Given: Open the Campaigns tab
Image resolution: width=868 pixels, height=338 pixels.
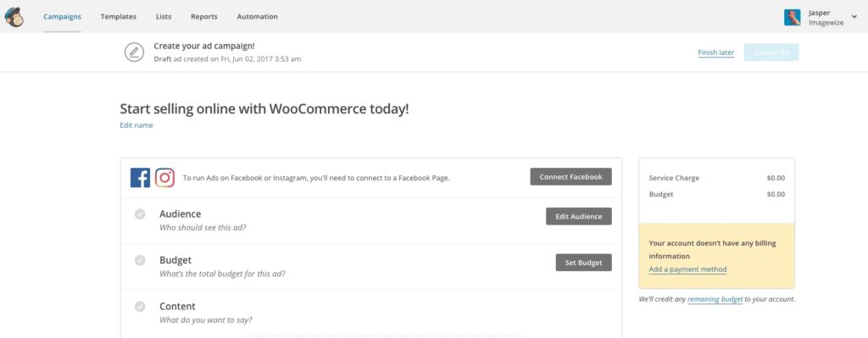Looking at the screenshot, I should 62,17.
